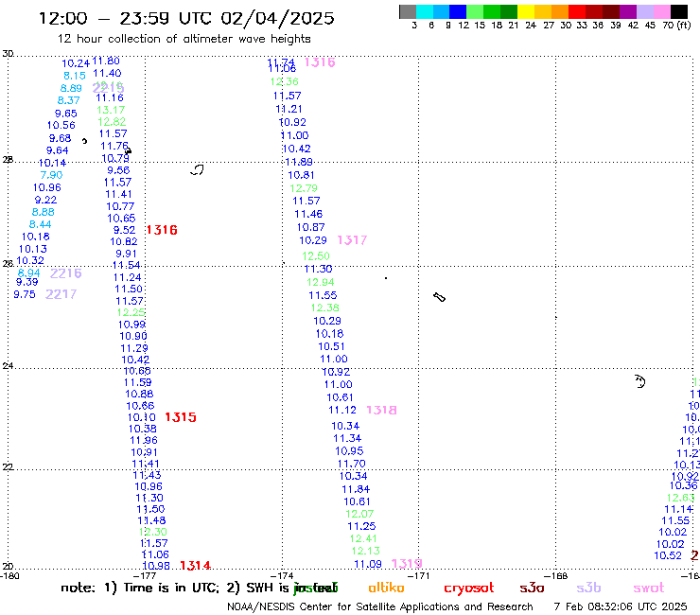700x615 pixels.
Task: Click the '70 (ft)' legend label
Action: pos(676,26)
